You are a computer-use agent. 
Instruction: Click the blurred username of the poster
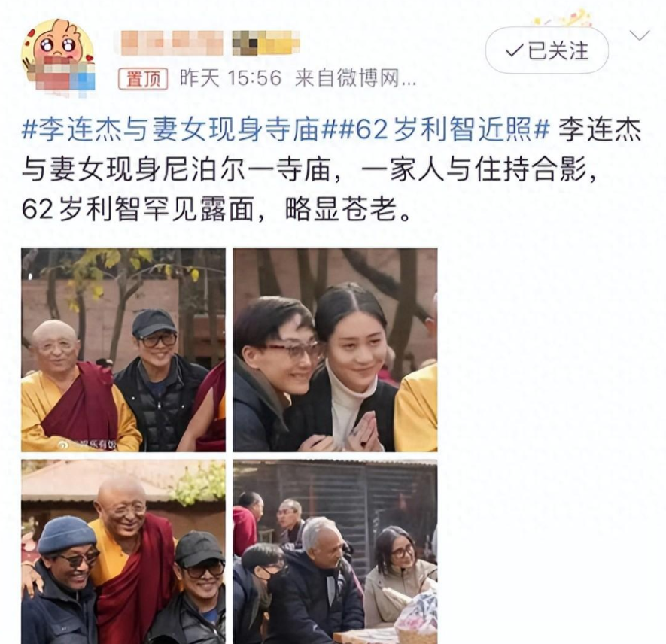[169, 43]
